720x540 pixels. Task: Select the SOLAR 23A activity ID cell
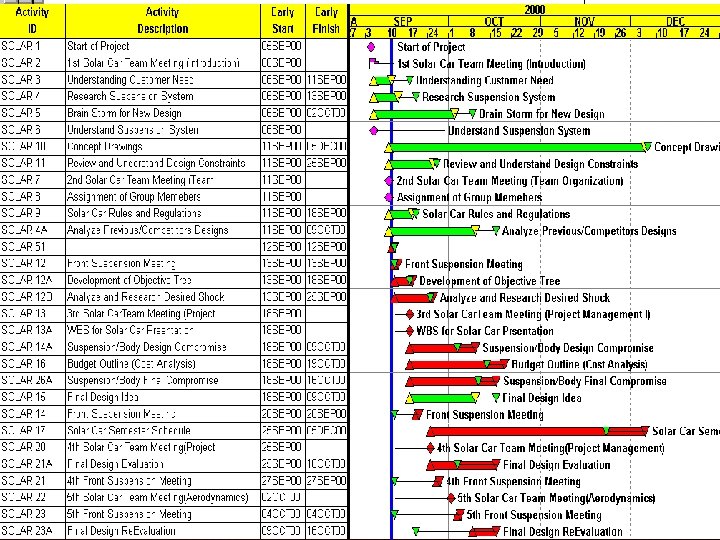coord(32,531)
